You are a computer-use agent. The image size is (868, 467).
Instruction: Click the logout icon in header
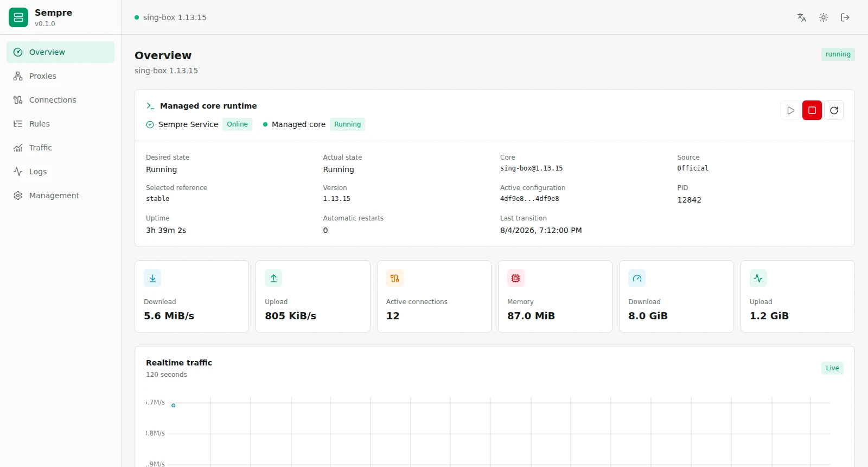pyautogui.click(x=845, y=17)
